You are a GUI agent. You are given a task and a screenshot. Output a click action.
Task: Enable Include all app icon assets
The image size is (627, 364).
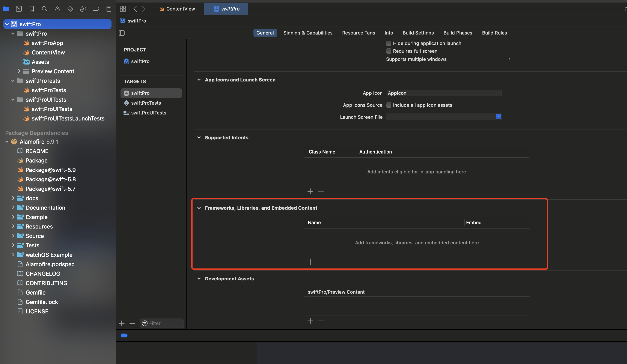pyautogui.click(x=389, y=105)
